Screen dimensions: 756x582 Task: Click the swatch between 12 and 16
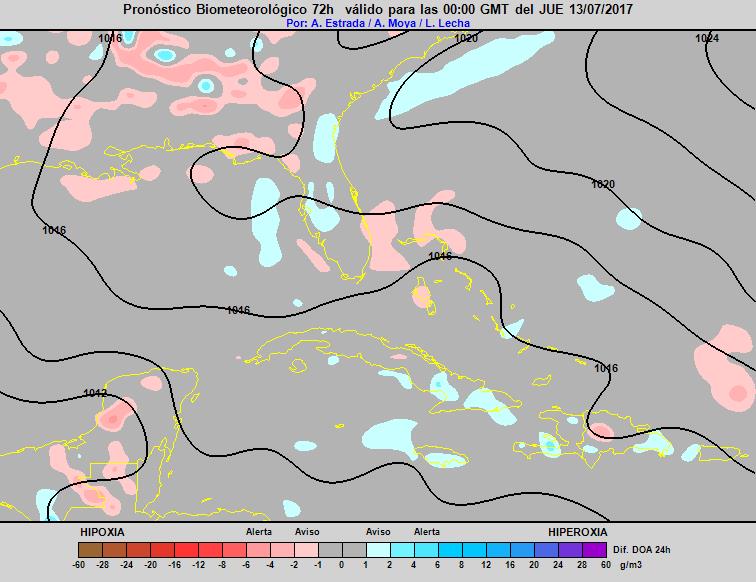[499, 550]
